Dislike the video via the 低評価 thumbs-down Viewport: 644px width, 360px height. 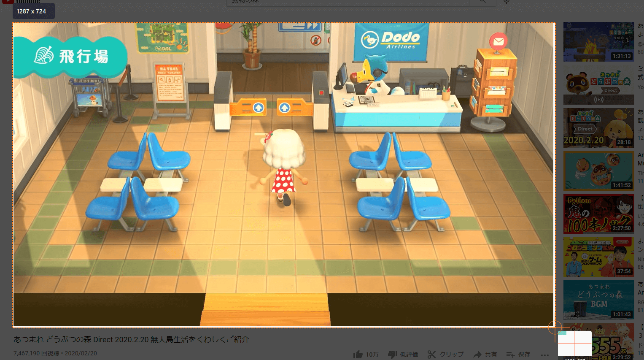click(x=393, y=355)
